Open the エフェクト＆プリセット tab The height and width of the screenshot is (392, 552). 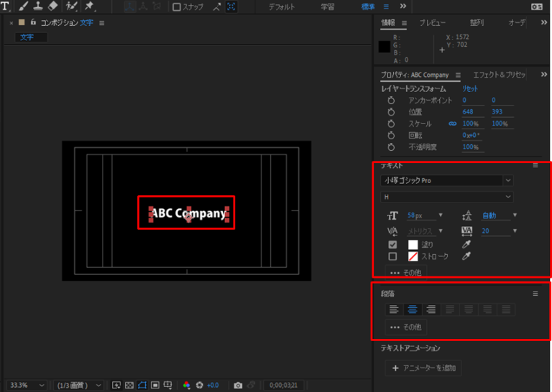499,75
